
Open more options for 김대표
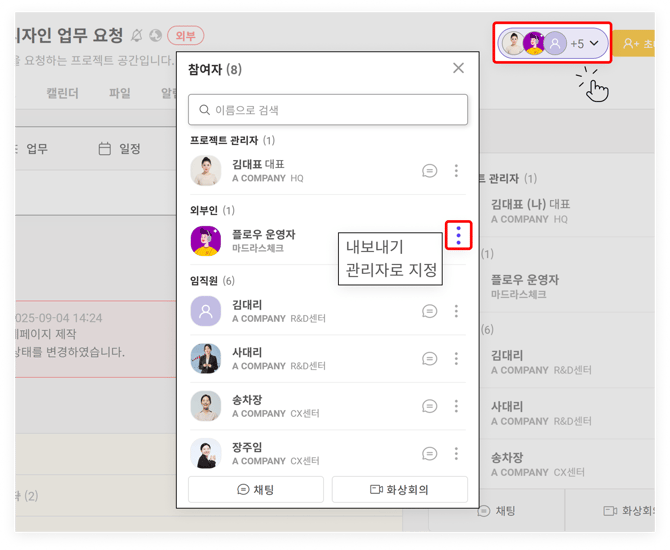[456, 171]
